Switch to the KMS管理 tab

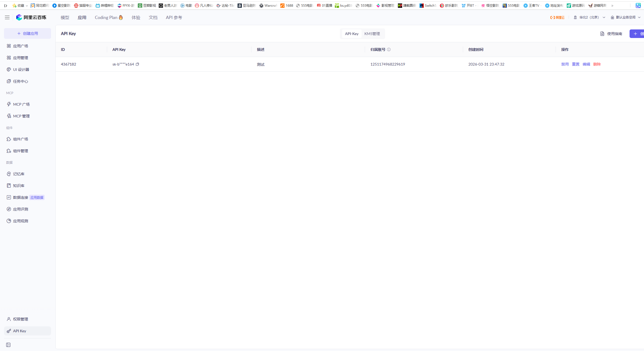(x=372, y=34)
